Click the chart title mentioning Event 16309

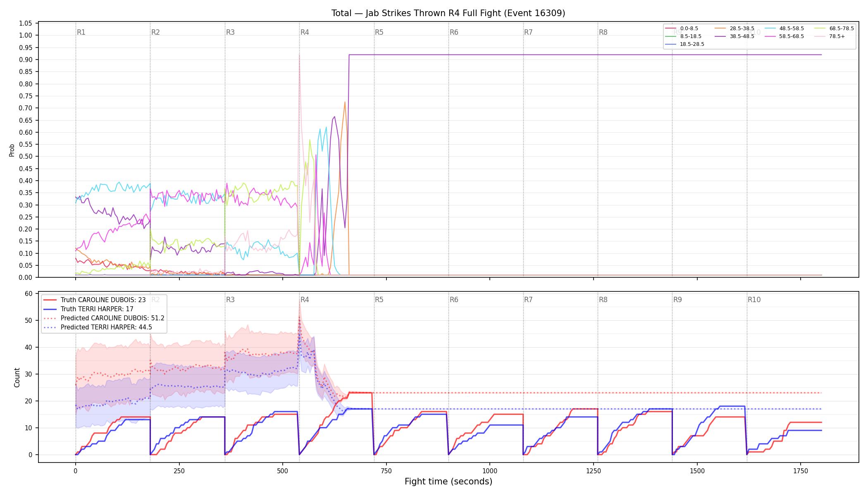coord(448,13)
